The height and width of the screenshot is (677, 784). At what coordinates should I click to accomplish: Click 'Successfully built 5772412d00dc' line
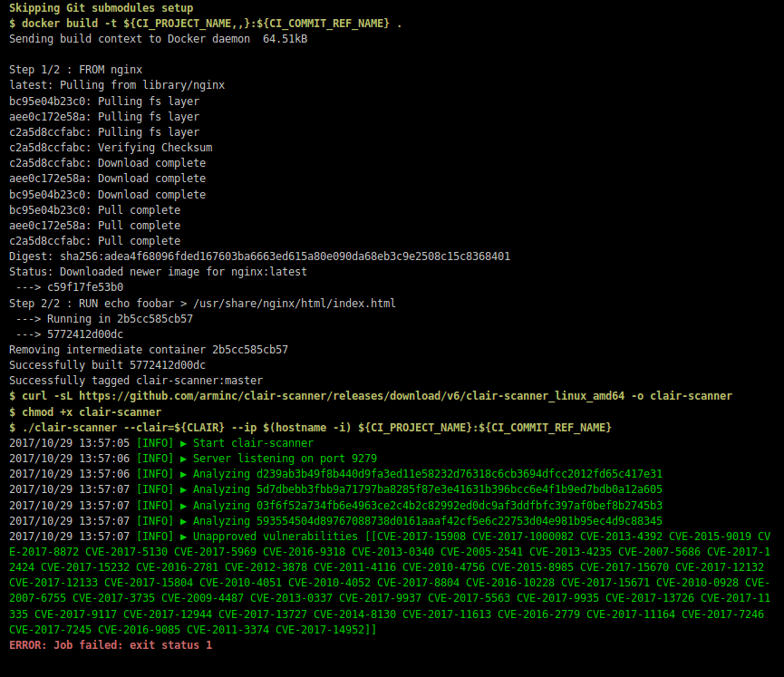(x=107, y=365)
